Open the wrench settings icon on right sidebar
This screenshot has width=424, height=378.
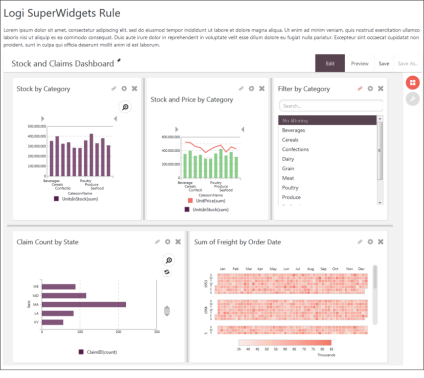click(x=412, y=99)
